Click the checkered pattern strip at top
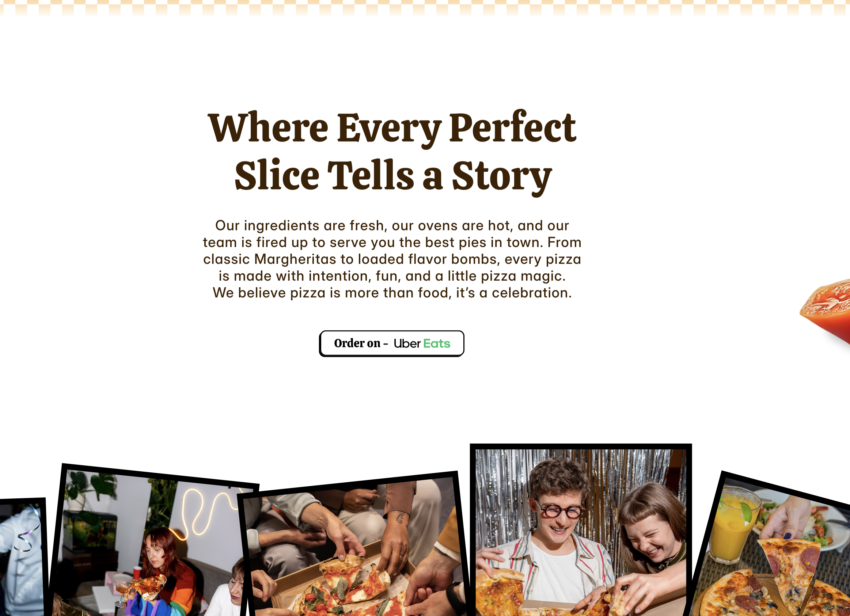This screenshot has width=850, height=616. point(425,8)
